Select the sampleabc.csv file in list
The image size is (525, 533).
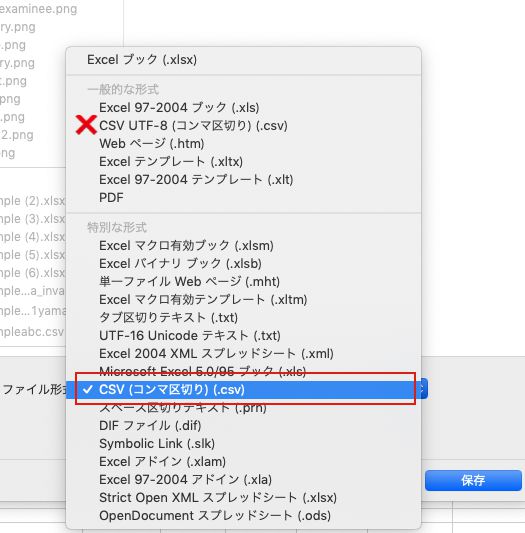point(32,332)
